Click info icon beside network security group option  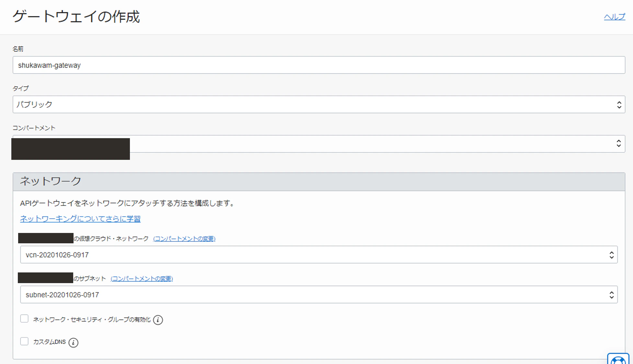point(158,320)
